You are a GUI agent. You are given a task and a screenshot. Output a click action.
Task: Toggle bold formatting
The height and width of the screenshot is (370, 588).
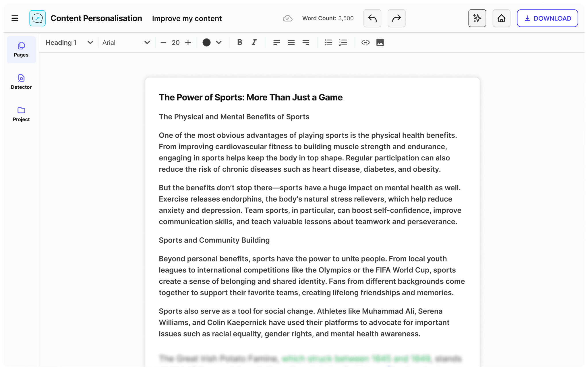click(x=240, y=42)
